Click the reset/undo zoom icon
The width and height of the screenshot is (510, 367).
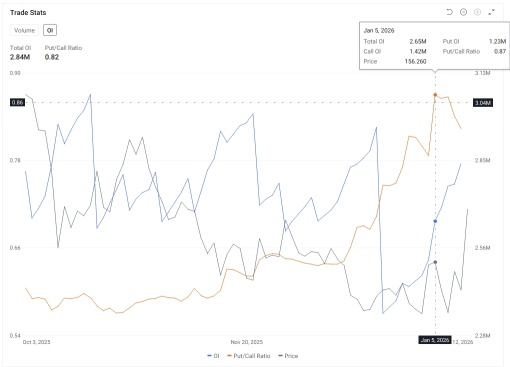pyautogui.click(x=449, y=12)
